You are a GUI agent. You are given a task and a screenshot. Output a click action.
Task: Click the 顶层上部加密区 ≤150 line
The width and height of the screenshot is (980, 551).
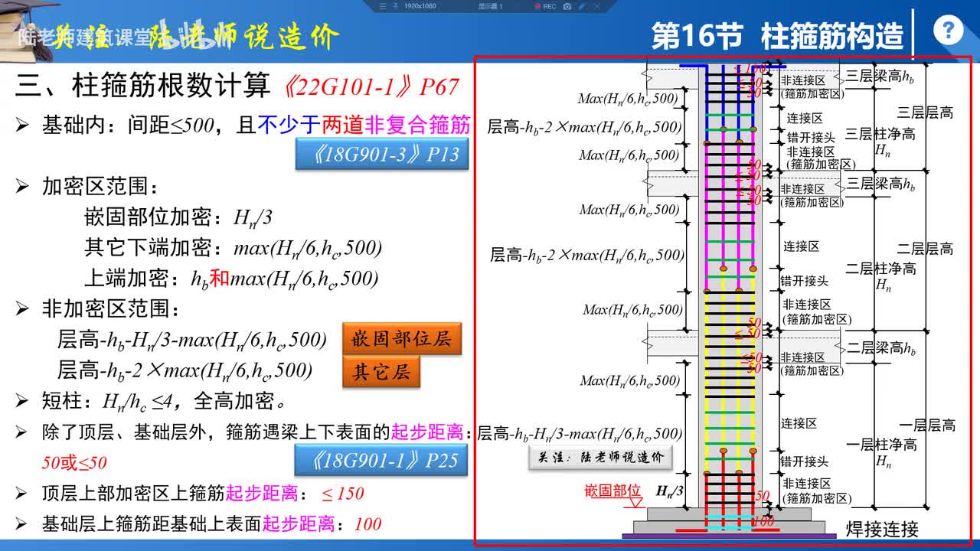190,494
